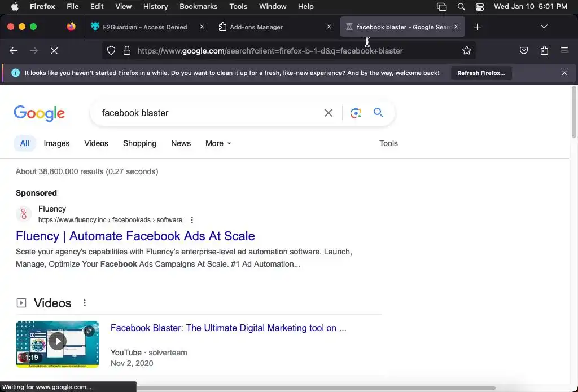Click the bookmark star icon in address bar
Image resolution: width=578 pixels, height=392 pixels.
coord(467,51)
